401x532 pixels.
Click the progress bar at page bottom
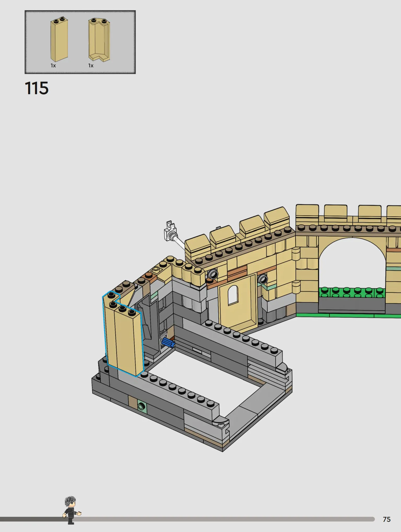[x=187, y=519]
